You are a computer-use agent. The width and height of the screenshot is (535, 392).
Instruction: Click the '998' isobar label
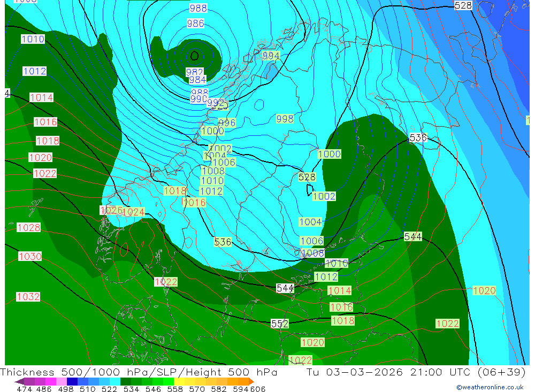(x=285, y=119)
